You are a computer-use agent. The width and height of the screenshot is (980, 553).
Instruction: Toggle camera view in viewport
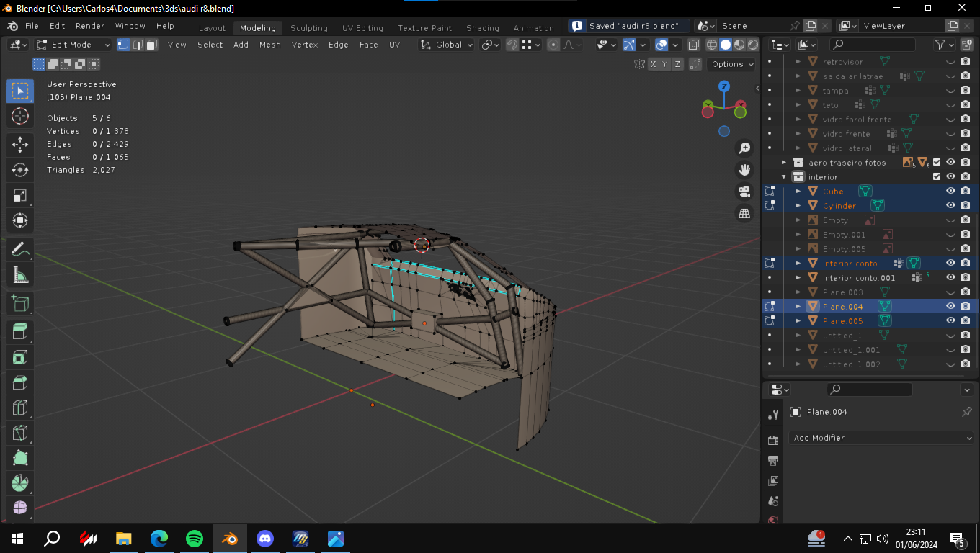[744, 192]
